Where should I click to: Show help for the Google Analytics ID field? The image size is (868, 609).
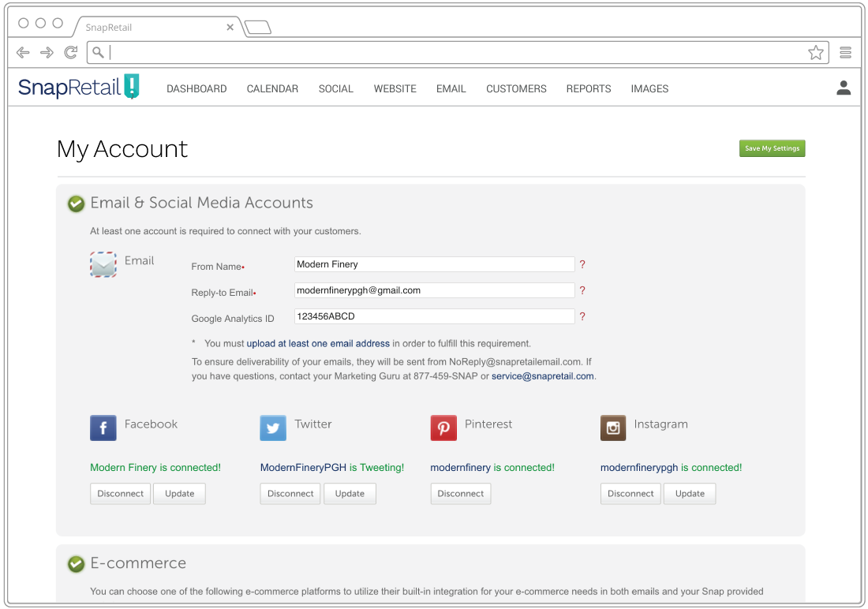(x=582, y=316)
